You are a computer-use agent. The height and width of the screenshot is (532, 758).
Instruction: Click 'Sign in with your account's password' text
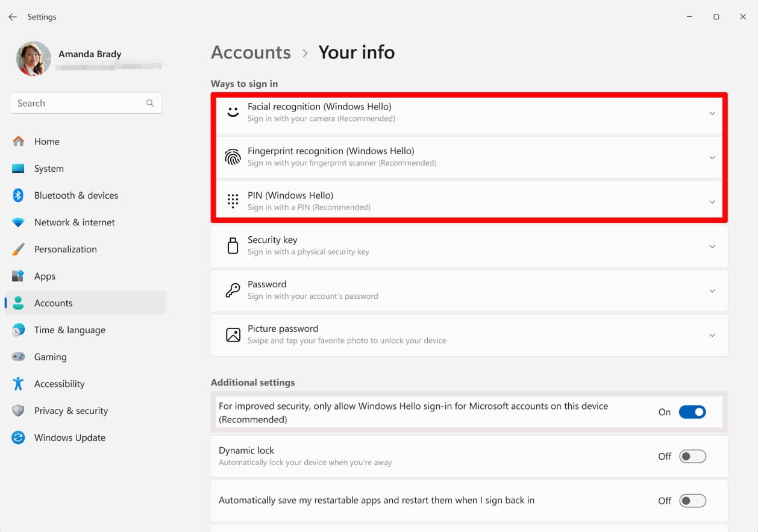[x=313, y=296]
